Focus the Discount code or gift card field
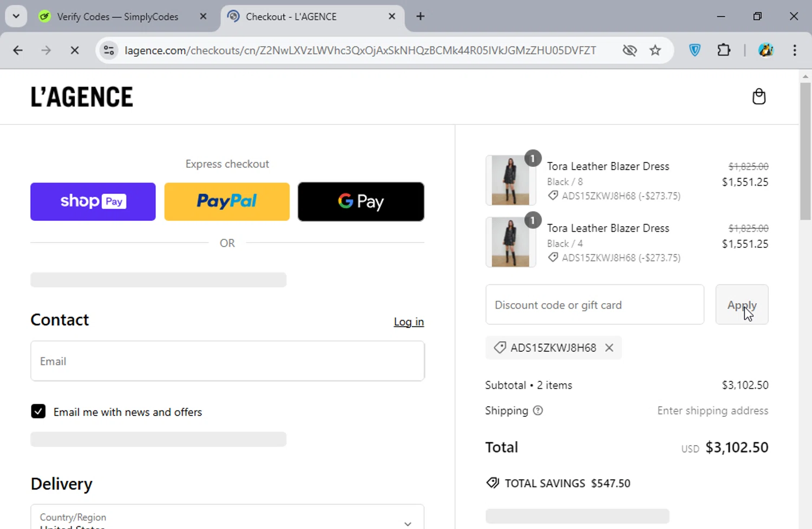812x529 pixels. pos(595,305)
